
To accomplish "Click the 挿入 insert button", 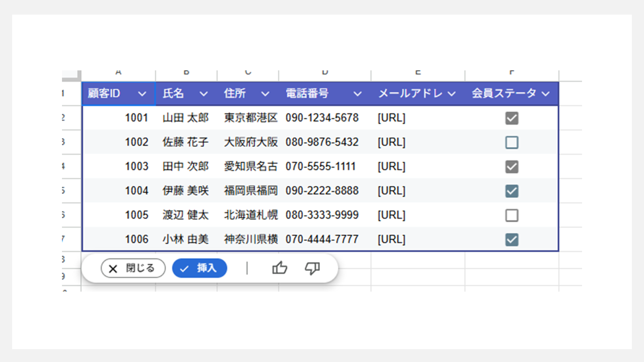I will pos(199,268).
